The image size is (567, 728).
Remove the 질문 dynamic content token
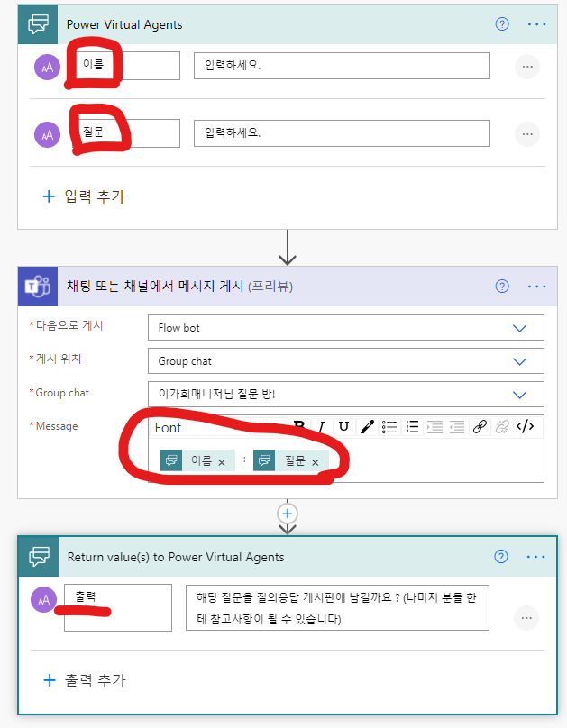pos(316,462)
